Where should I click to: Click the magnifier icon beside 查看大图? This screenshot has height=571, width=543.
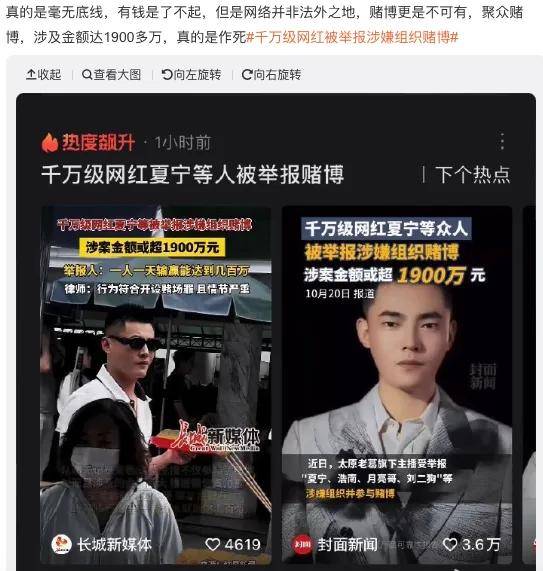[x=87, y=75]
